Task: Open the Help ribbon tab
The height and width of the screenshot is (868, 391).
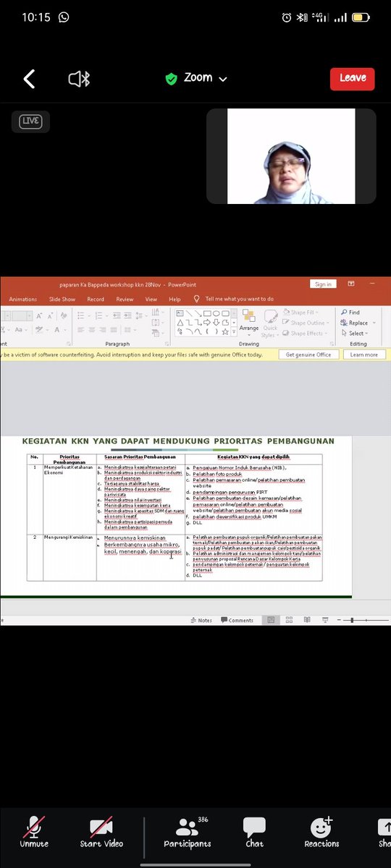Action: [x=175, y=299]
